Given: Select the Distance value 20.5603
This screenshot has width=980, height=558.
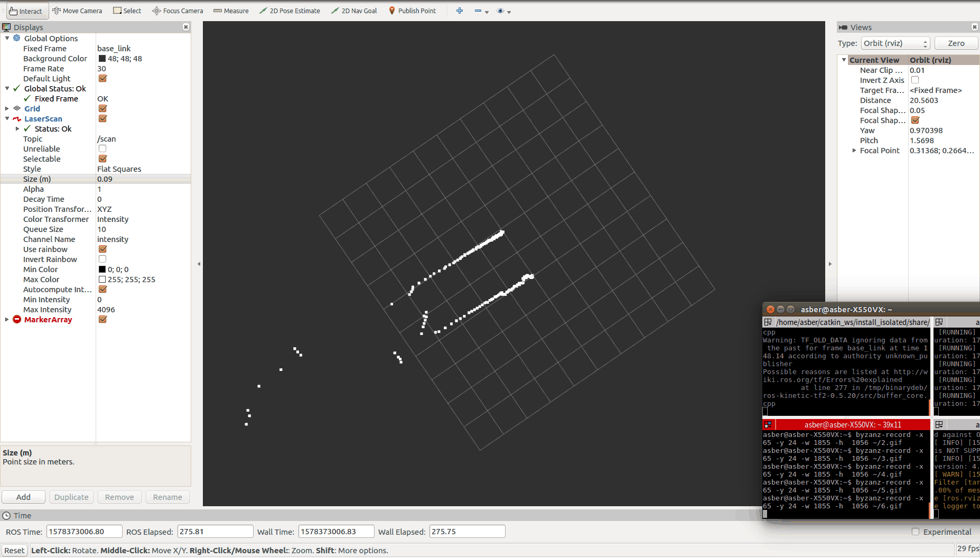Looking at the screenshot, I should click(924, 100).
